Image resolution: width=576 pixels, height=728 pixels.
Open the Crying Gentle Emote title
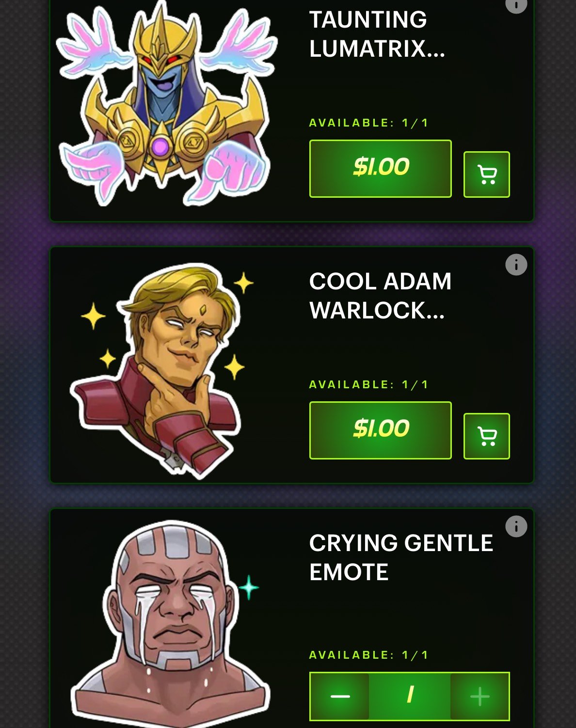(x=401, y=557)
